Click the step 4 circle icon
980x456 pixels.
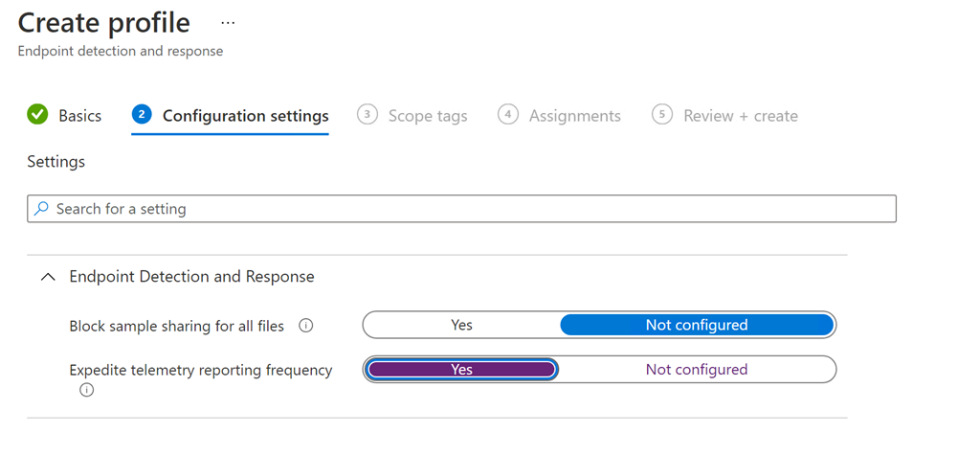(x=508, y=115)
